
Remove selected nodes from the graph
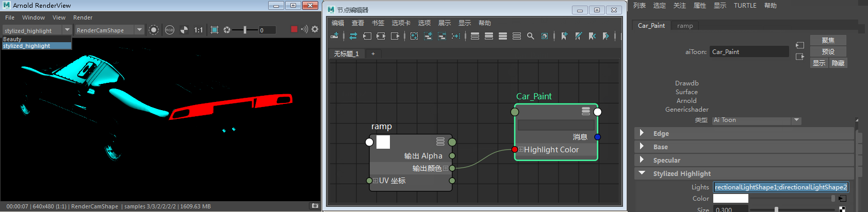pyautogui.click(x=442, y=36)
